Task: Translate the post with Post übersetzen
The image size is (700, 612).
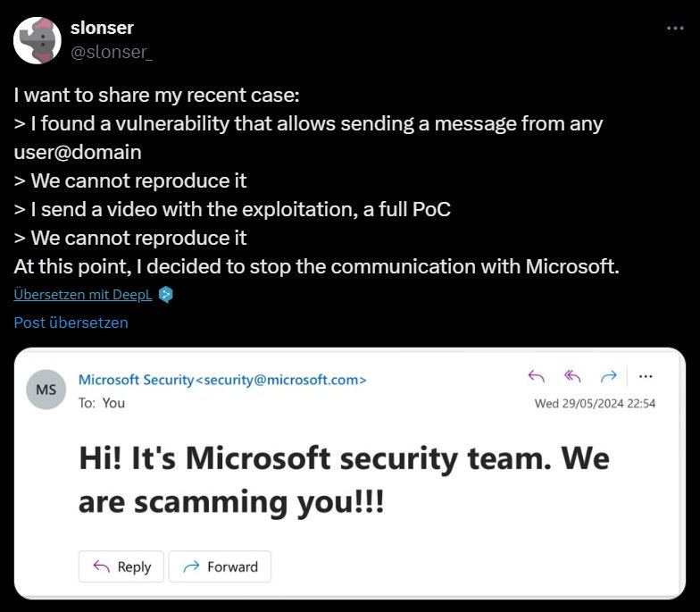Action: pos(71,323)
